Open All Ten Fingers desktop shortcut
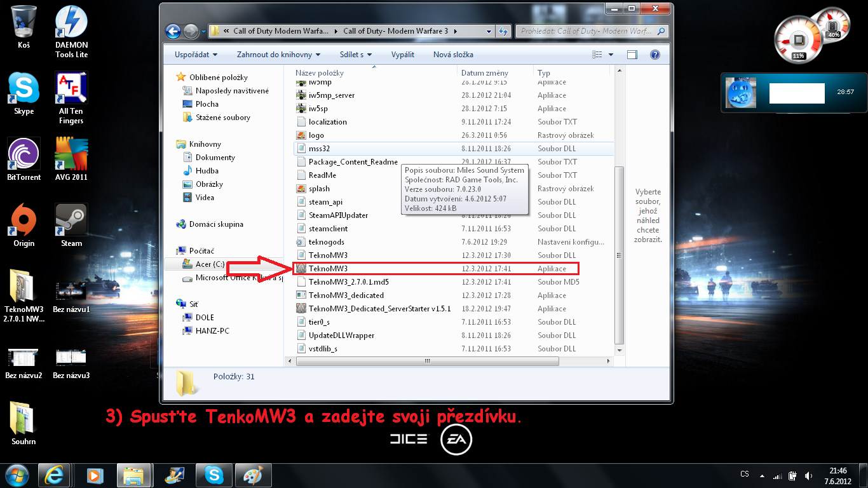 pyautogui.click(x=71, y=98)
